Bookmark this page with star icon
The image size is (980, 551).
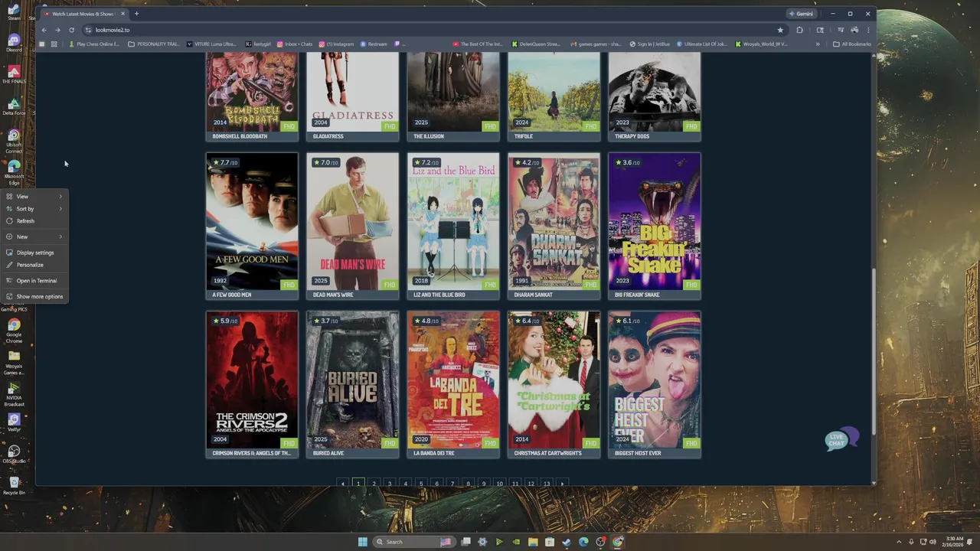pyautogui.click(x=780, y=30)
